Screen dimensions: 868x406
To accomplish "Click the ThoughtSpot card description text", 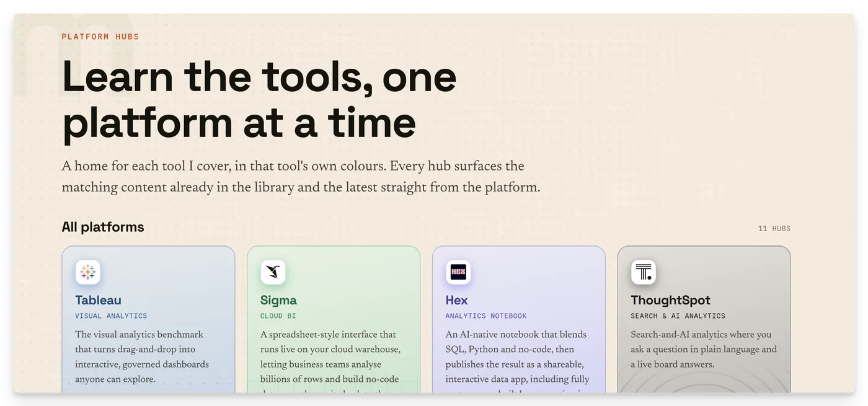I will pyautogui.click(x=704, y=350).
